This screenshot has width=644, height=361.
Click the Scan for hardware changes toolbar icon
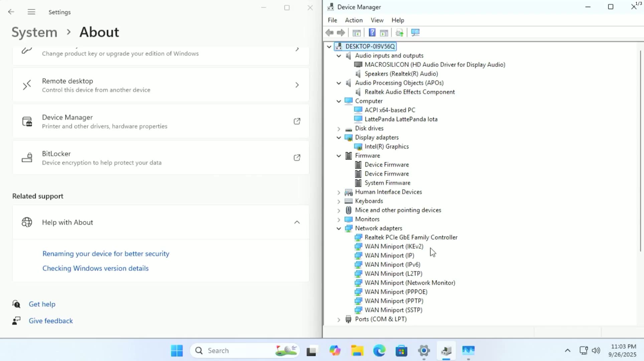[415, 32]
